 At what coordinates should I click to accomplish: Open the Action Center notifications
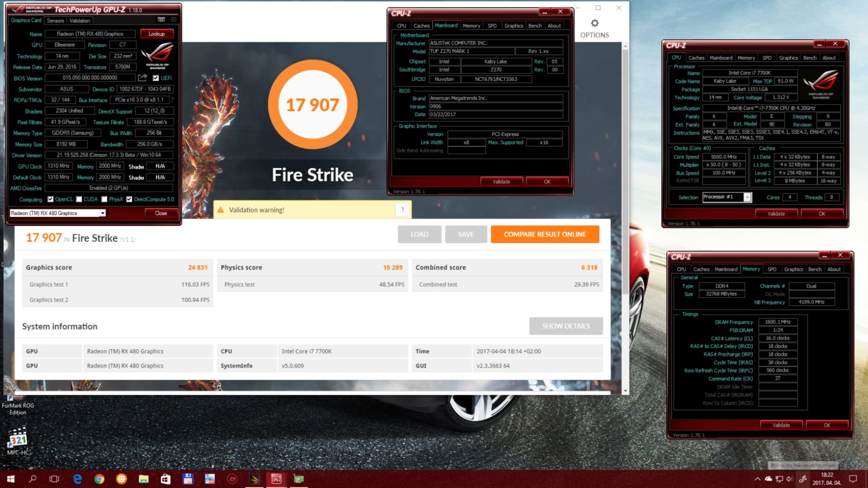[853, 479]
